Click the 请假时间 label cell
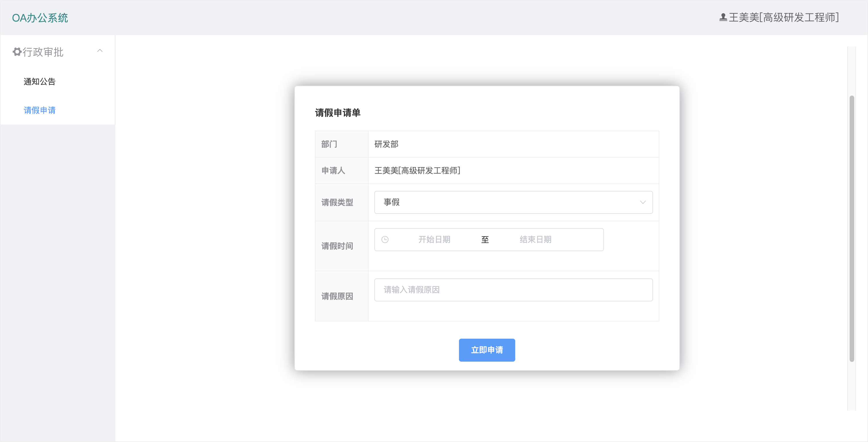The image size is (868, 442). pyautogui.click(x=342, y=246)
